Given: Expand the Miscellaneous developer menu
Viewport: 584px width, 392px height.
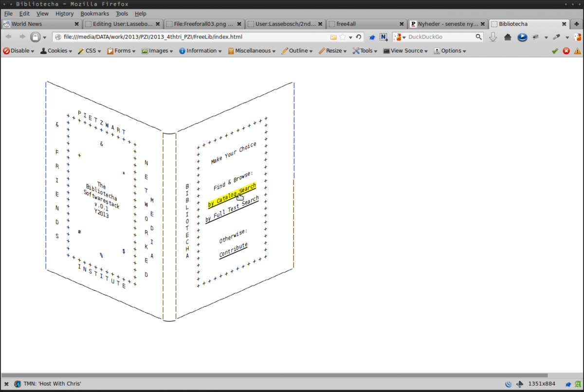Looking at the screenshot, I should [x=252, y=51].
